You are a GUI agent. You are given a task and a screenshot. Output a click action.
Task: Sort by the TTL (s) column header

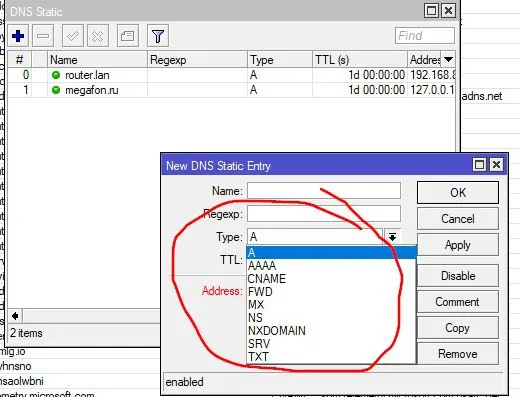pyautogui.click(x=360, y=60)
